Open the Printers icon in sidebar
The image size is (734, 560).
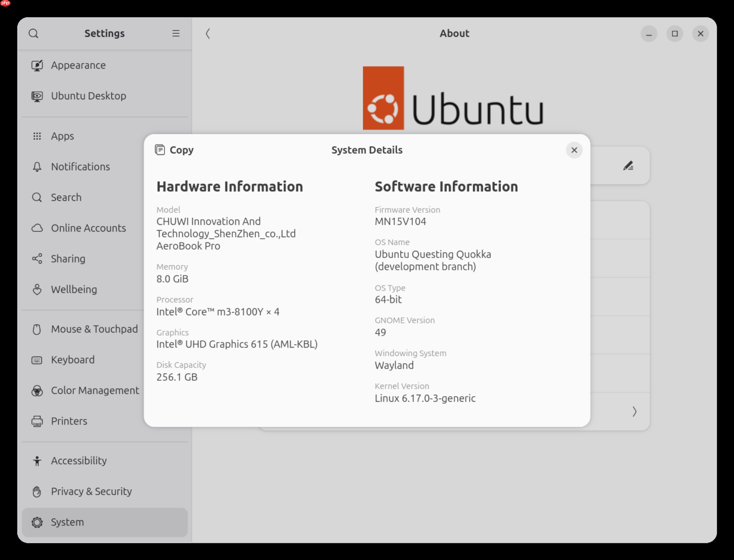[37, 421]
